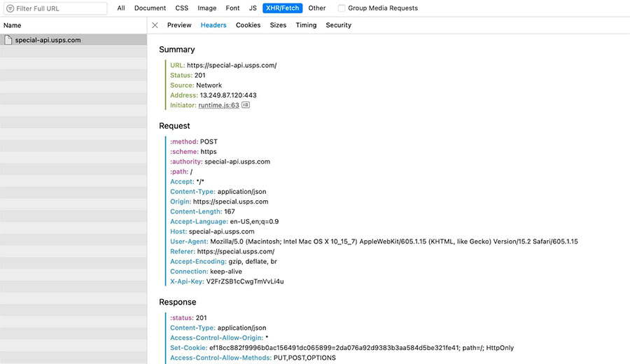This screenshot has height=364, width=630.
Task: Click the URL value https://special-api.usps.com/
Action: pyautogui.click(x=232, y=65)
